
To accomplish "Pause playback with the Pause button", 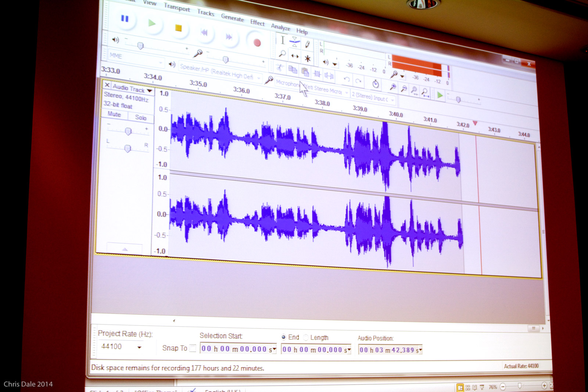I will coord(125,19).
